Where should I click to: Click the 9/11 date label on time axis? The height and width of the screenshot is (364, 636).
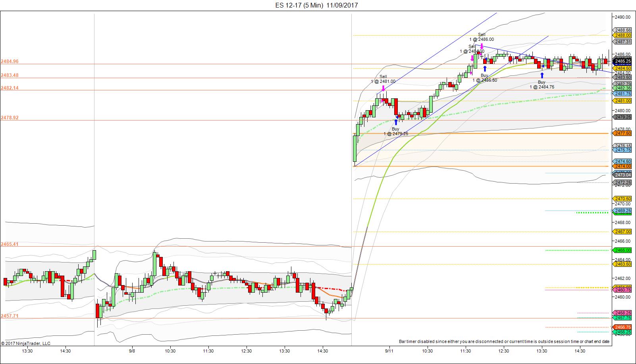click(x=389, y=351)
